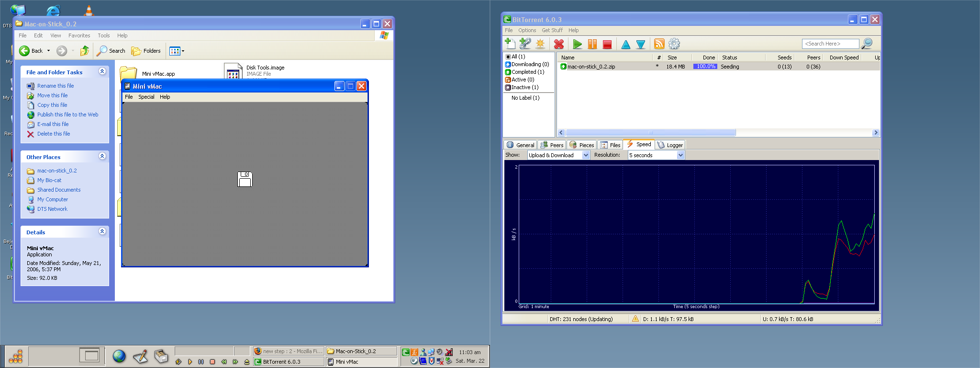Image resolution: width=980 pixels, height=368 pixels.
Task: Click the BitTorrent 6.0.3 taskbar button
Action: (x=289, y=362)
